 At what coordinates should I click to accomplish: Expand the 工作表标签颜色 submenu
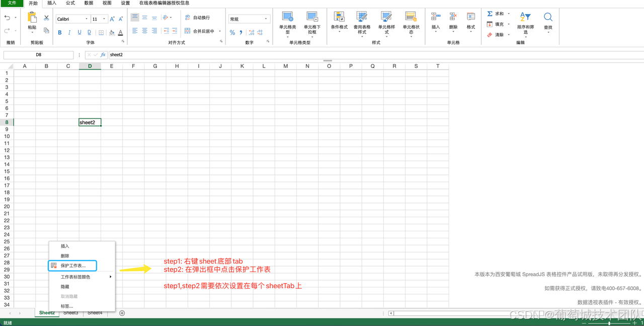coord(83,277)
